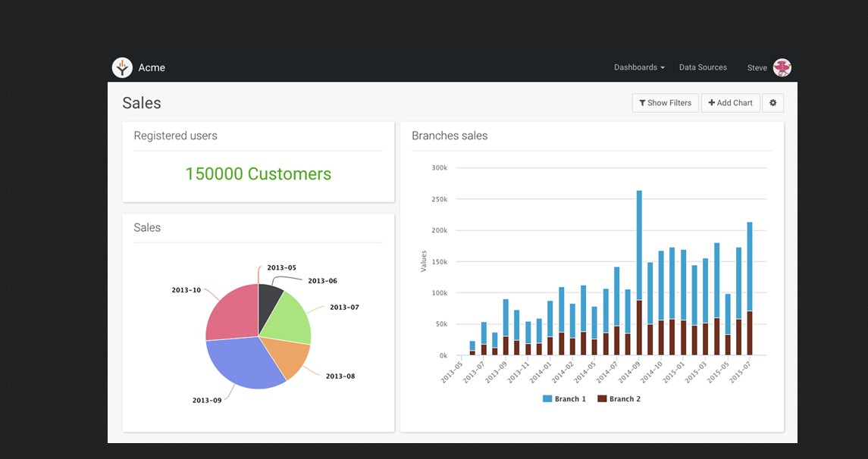This screenshot has height=459, width=868.
Task: Click the 150000 Customers figure
Action: [259, 174]
